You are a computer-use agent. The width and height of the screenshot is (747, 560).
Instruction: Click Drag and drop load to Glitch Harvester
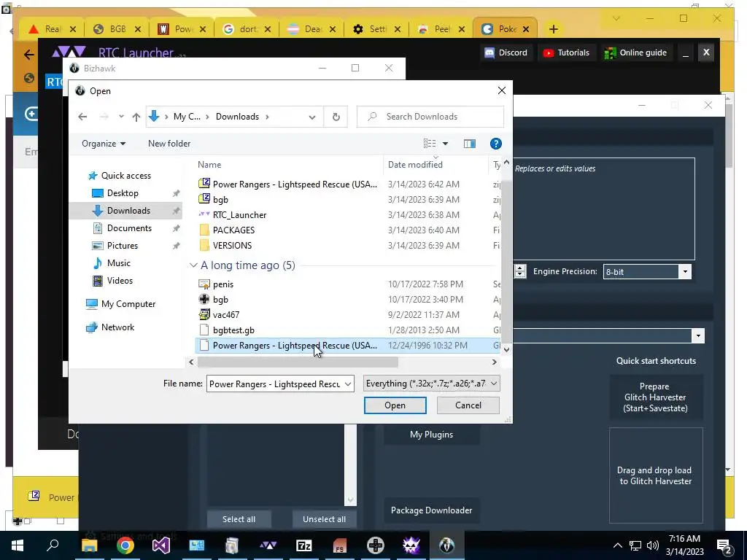(656, 475)
